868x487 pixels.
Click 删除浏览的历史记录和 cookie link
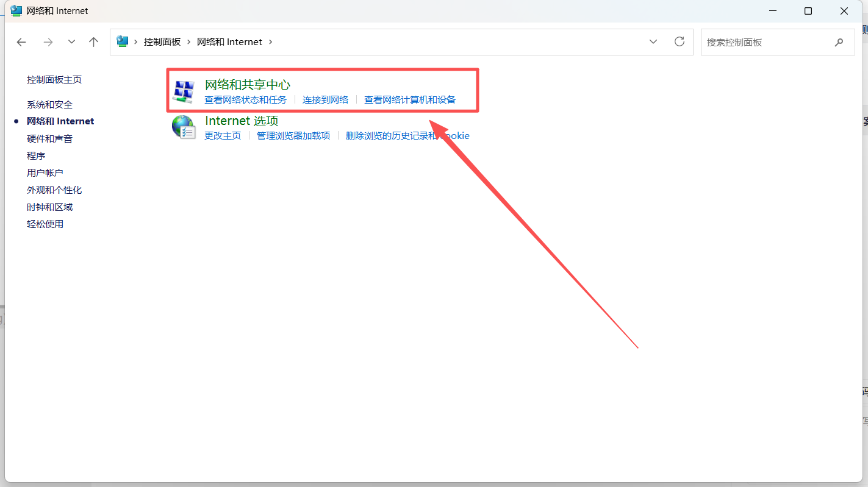click(407, 136)
